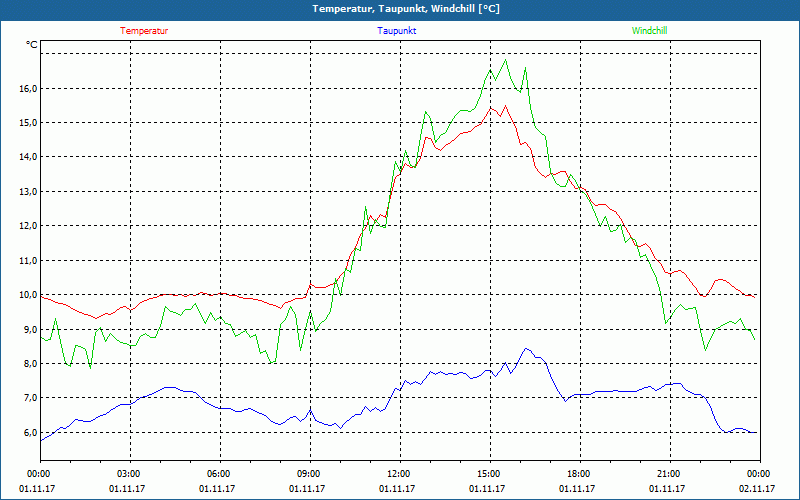Click the 09:00 time axis label
This screenshot has width=800, height=500.
(x=310, y=474)
